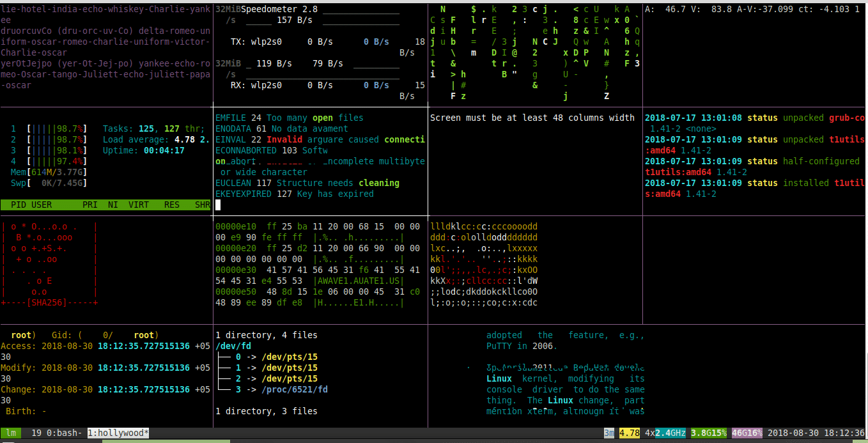Click the /dev/fd directory in tree output

point(233,346)
